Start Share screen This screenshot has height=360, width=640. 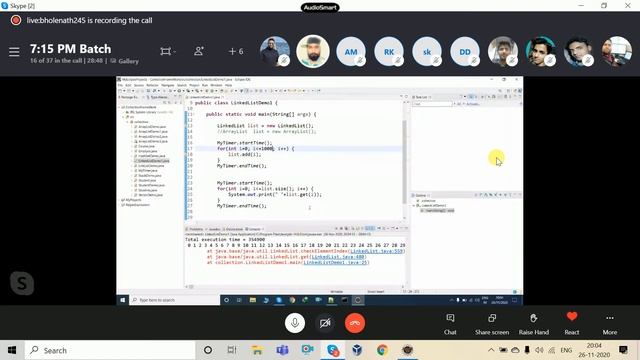(x=492, y=324)
